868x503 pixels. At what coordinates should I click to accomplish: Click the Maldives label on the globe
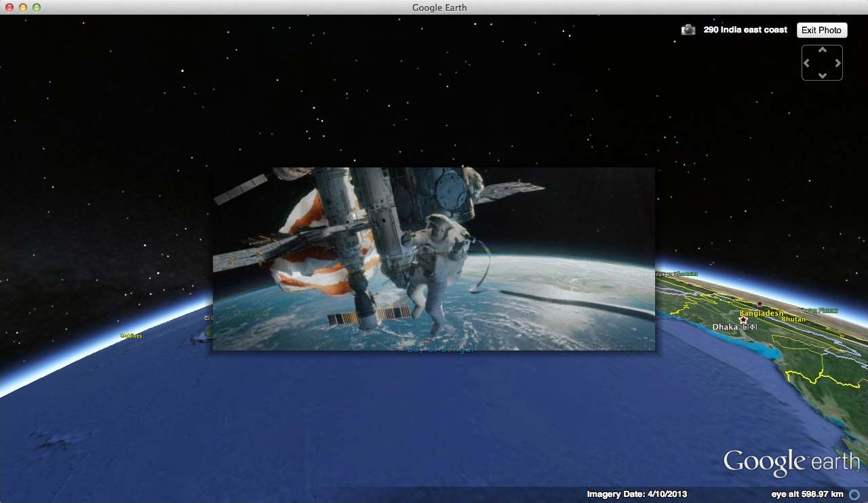(131, 336)
